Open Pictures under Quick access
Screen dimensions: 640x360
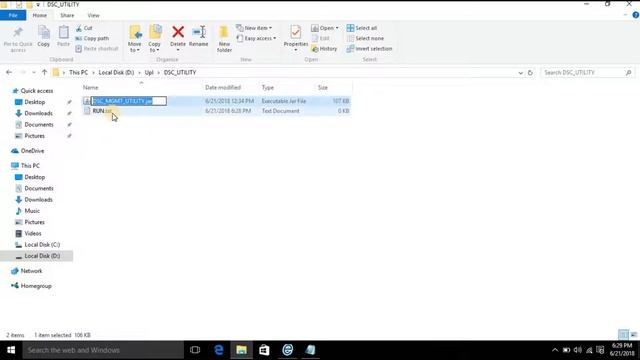point(34,136)
